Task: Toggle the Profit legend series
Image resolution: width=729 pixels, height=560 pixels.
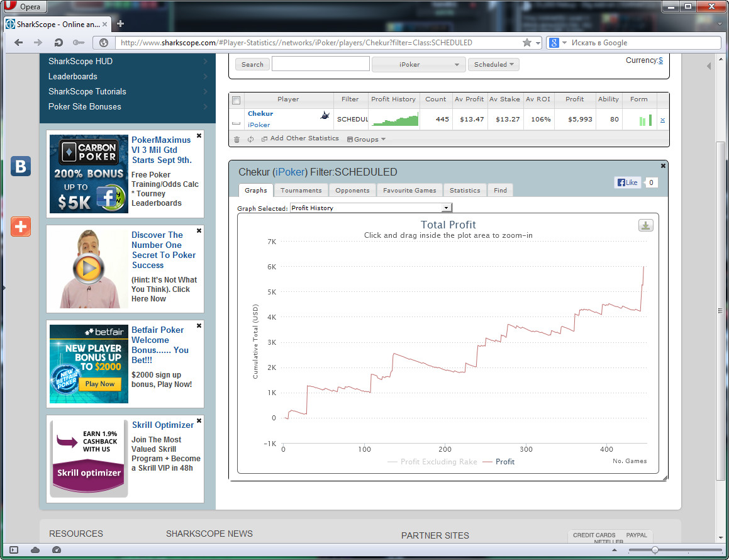Action: pyautogui.click(x=498, y=462)
